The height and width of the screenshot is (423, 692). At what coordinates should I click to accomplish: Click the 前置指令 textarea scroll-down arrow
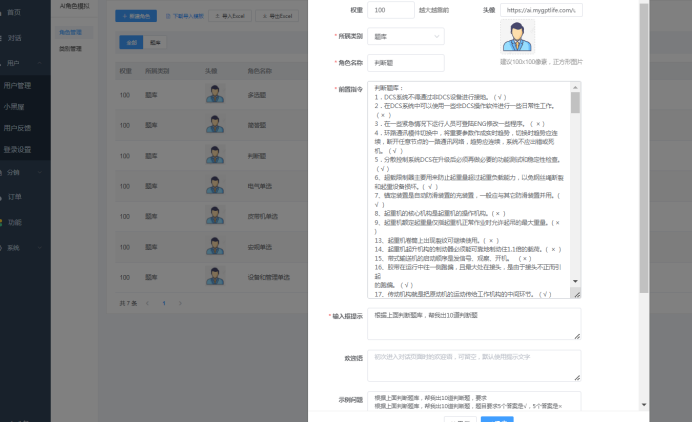point(575,281)
